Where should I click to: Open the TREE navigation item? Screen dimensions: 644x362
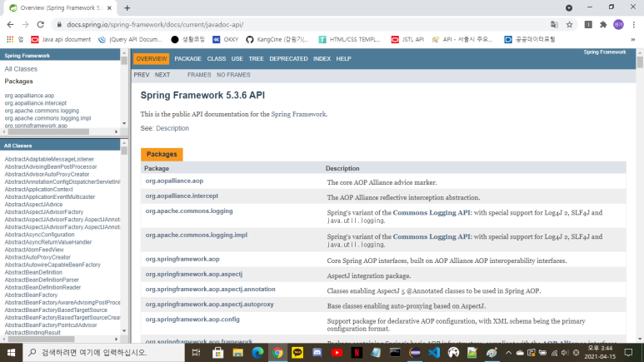(256, 59)
